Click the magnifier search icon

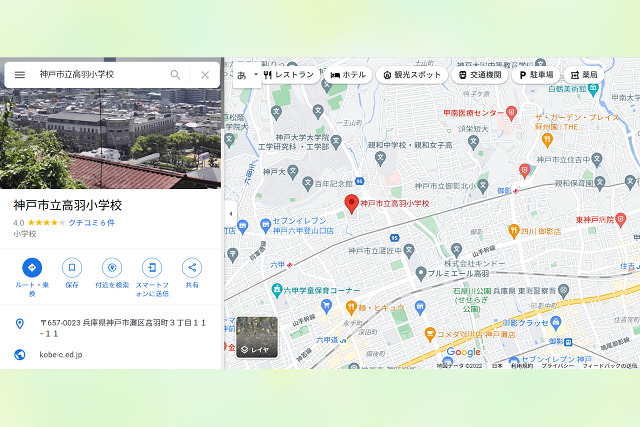point(175,75)
